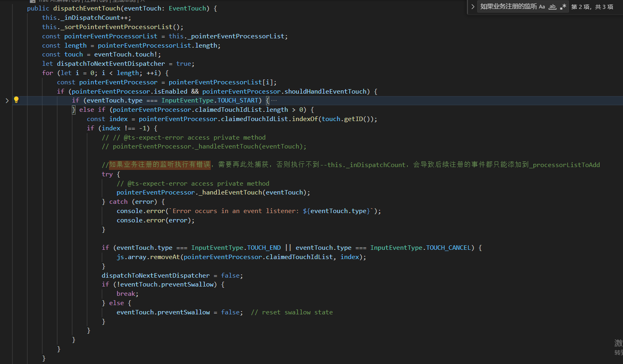The width and height of the screenshot is (623, 364).
Task: Click the '第 2 项, 共 3 项' match count
Action: point(592,7)
